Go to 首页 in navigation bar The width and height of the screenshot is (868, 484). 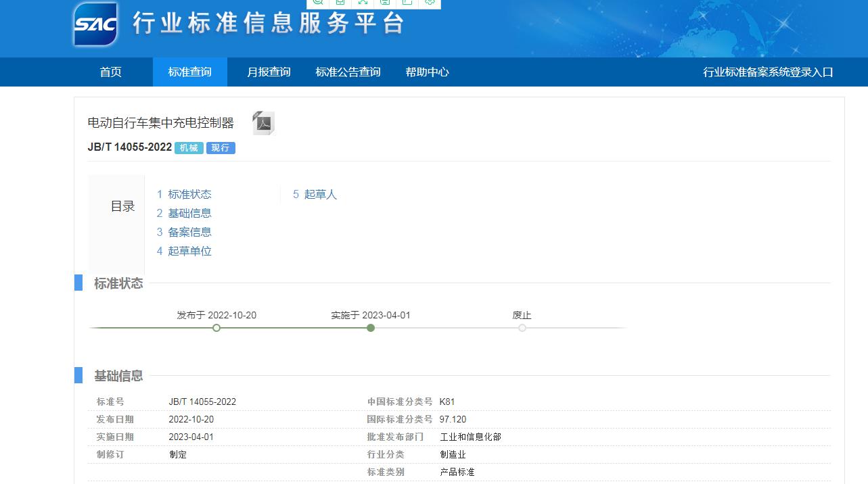pos(111,72)
